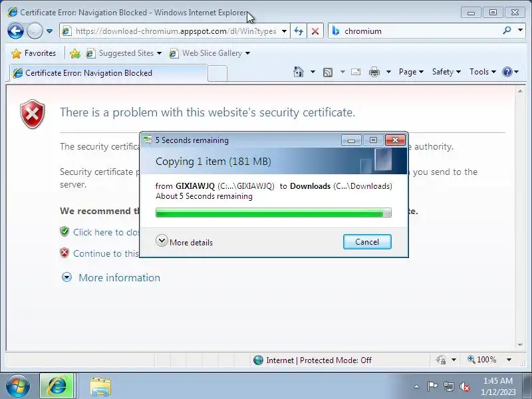Click the Bing logo in search box
This screenshot has width=532, height=399.
coord(336,31)
